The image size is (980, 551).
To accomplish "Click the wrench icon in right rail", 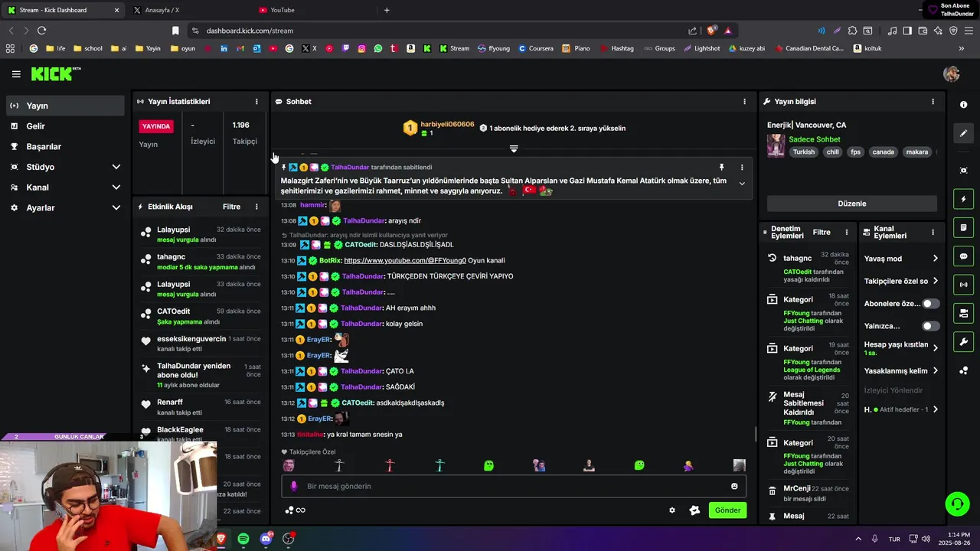I will click(x=963, y=341).
